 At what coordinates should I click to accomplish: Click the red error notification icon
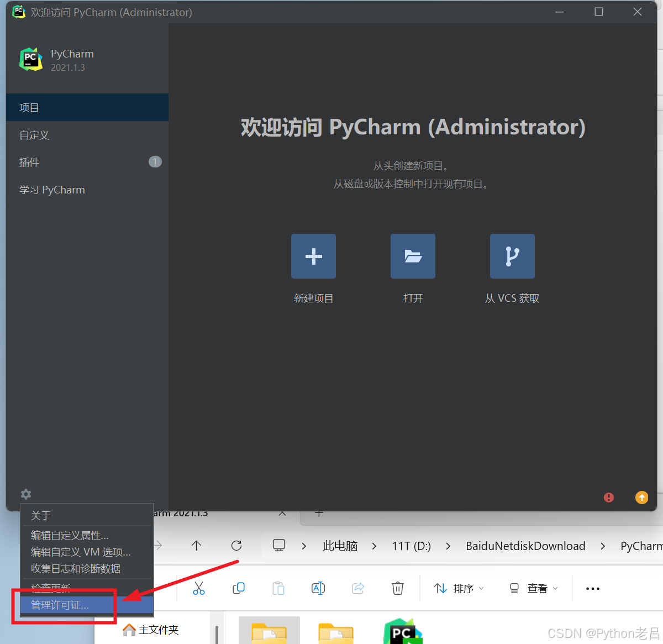click(x=609, y=498)
